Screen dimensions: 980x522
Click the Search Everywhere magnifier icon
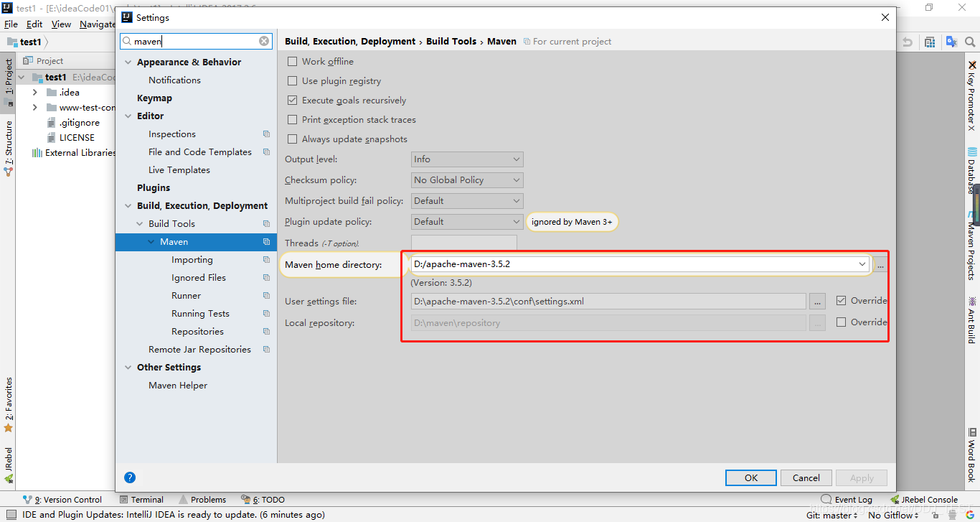coord(971,42)
